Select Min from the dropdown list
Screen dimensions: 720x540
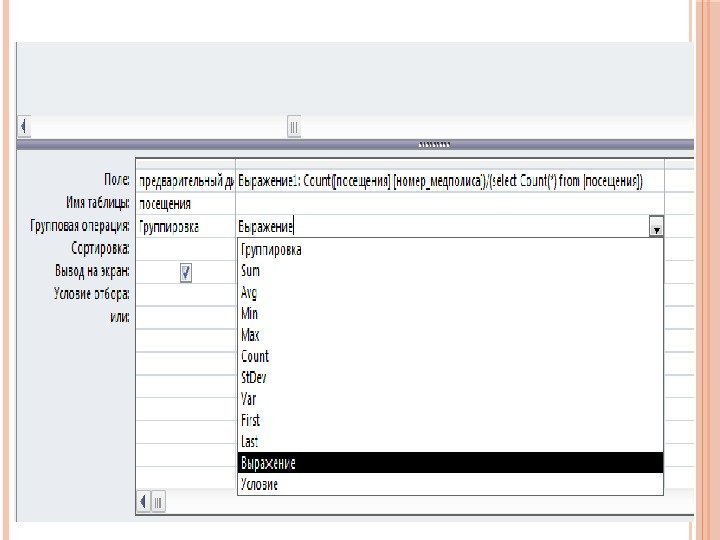tap(450, 314)
